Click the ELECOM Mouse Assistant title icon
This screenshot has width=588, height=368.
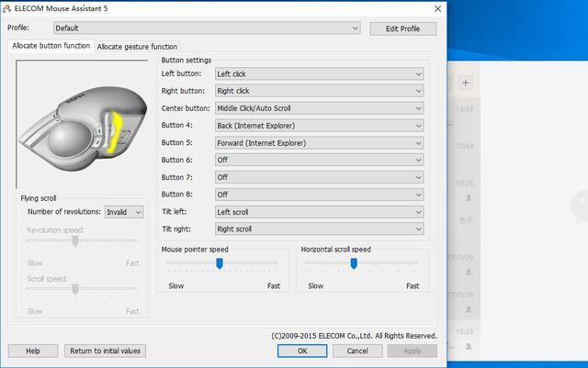7,8
